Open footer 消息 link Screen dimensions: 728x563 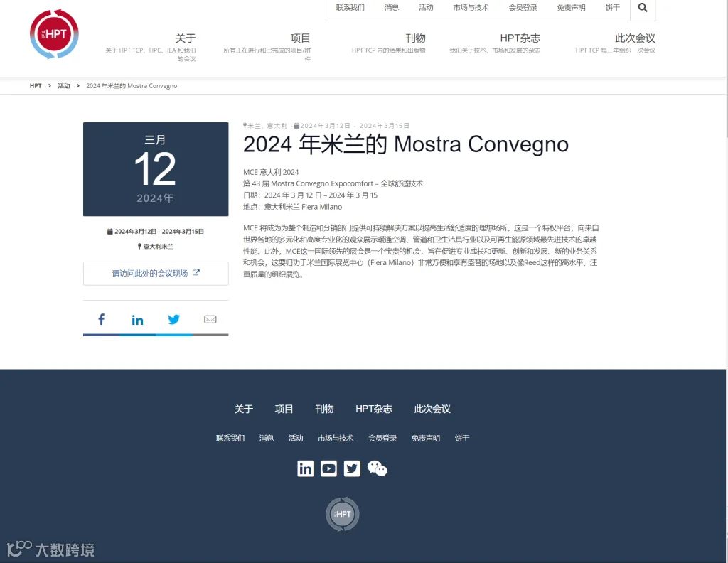pos(267,438)
